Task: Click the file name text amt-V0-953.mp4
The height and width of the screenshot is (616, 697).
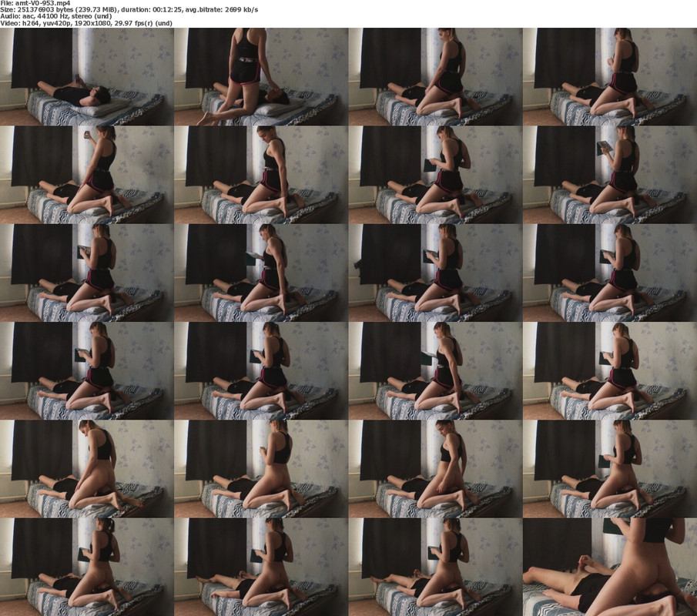Action: pos(42,2)
